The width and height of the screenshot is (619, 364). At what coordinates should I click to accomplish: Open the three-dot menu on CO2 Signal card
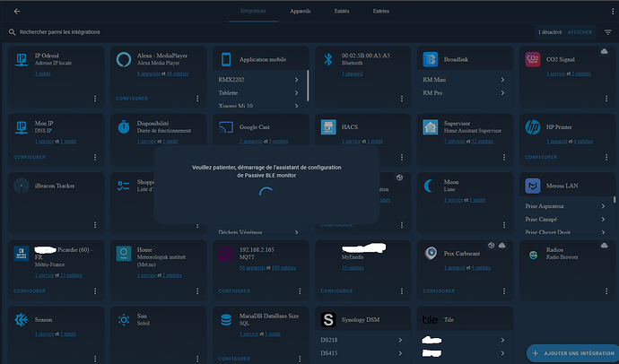(x=606, y=99)
